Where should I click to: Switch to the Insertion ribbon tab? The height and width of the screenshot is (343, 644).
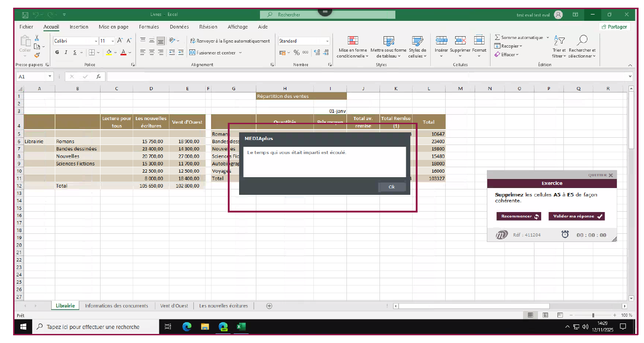[79, 27]
